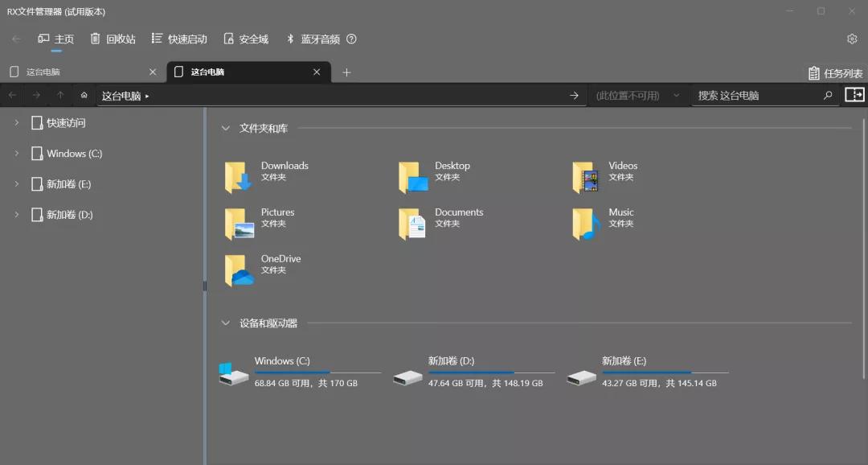The height and width of the screenshot is (465, 868).
Task: Select the Videos folder icon
Action: (x=586, y=177)
